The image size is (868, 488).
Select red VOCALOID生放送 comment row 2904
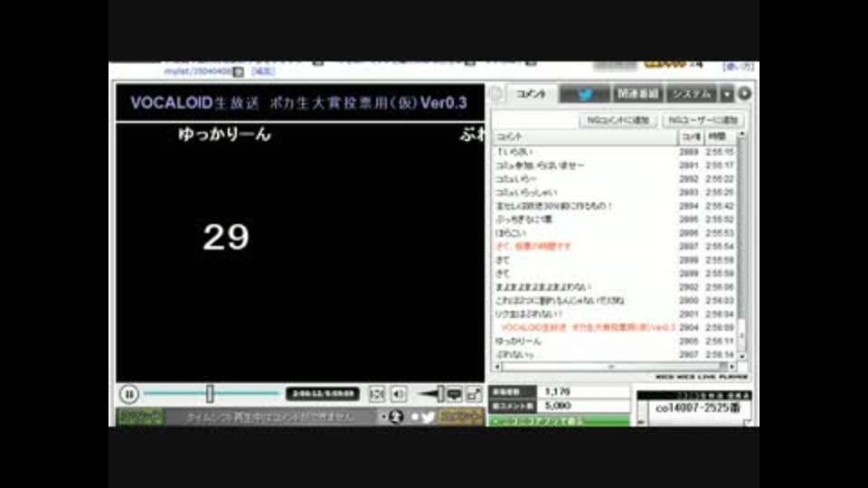(x=615, y=327)
